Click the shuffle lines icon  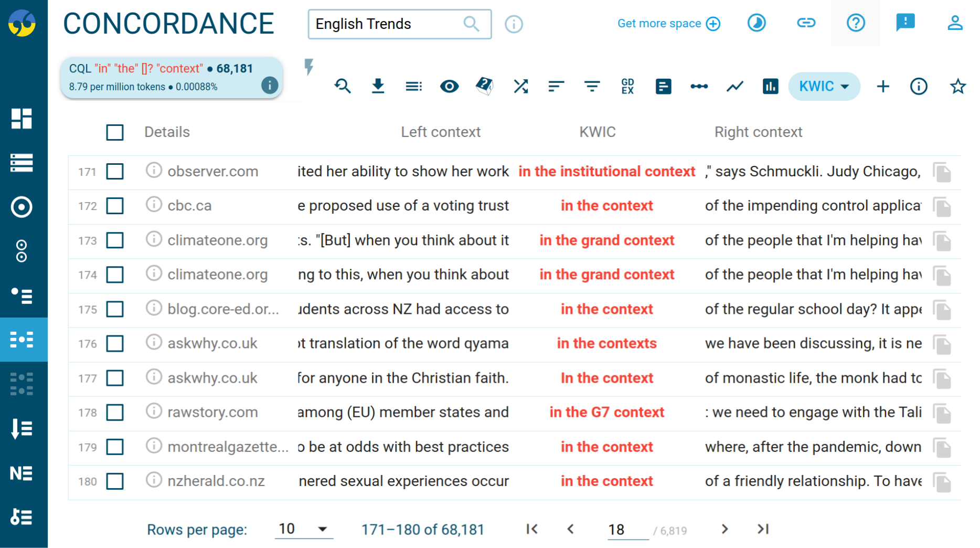520,86
